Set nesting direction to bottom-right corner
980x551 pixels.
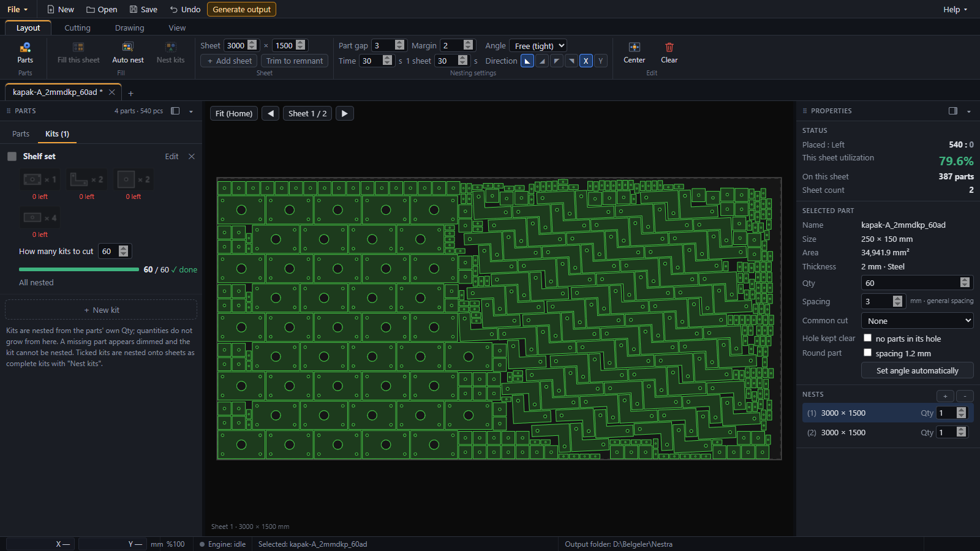[x=542, y=61]
